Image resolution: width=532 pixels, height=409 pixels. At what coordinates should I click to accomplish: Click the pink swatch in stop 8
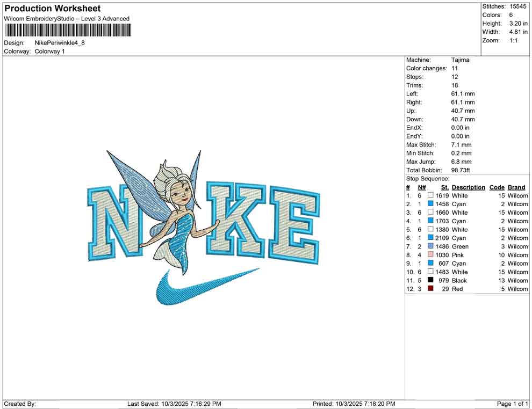pos(430,254)
